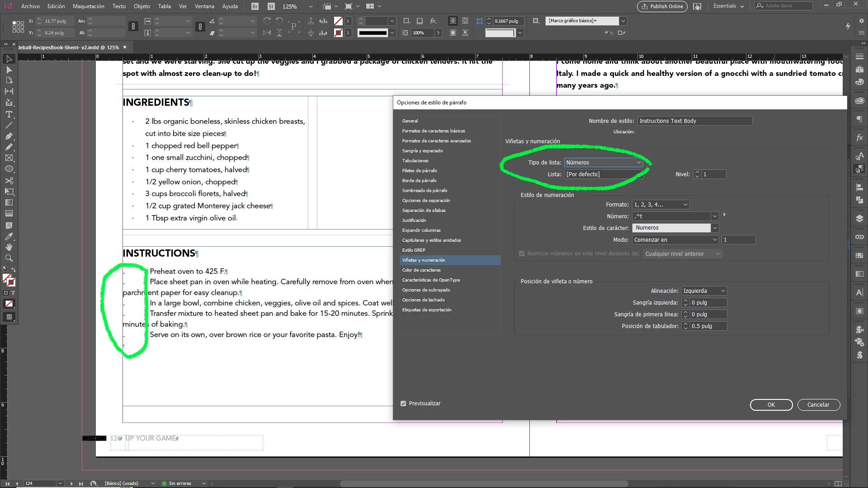
Task: Select the Type tool in toolbox
Action: [x=9, y=114]
